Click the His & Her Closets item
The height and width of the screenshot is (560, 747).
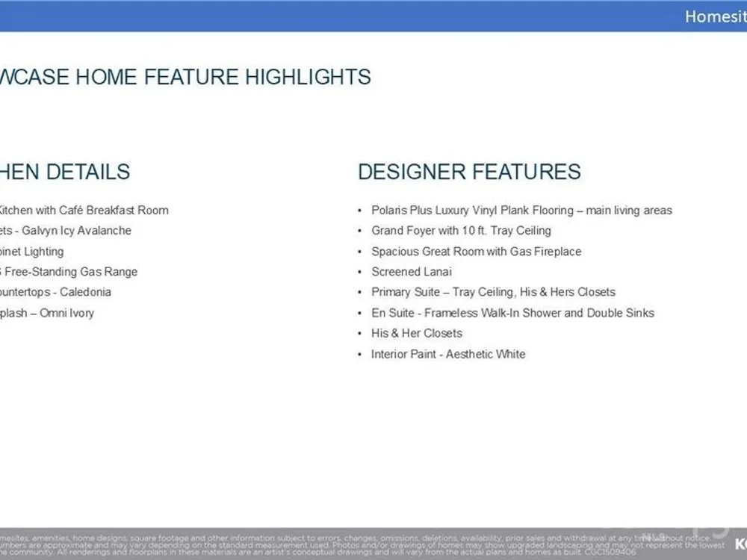417,333
